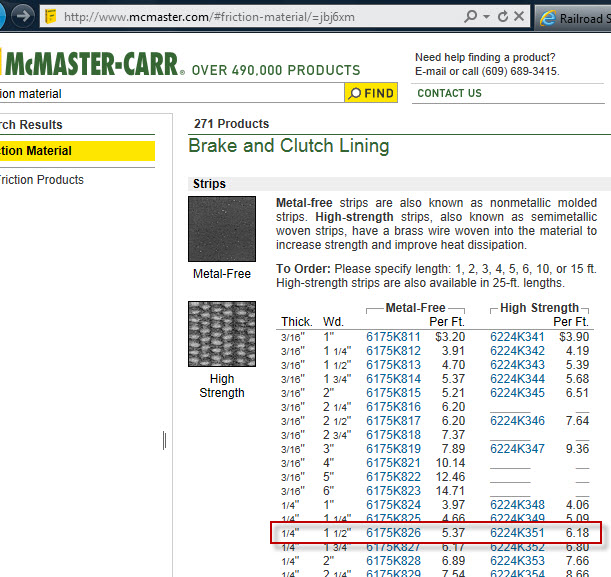611x577 pixels.
Task: Click the 9.36 price for 6224K347
Action: pos(577,449)
